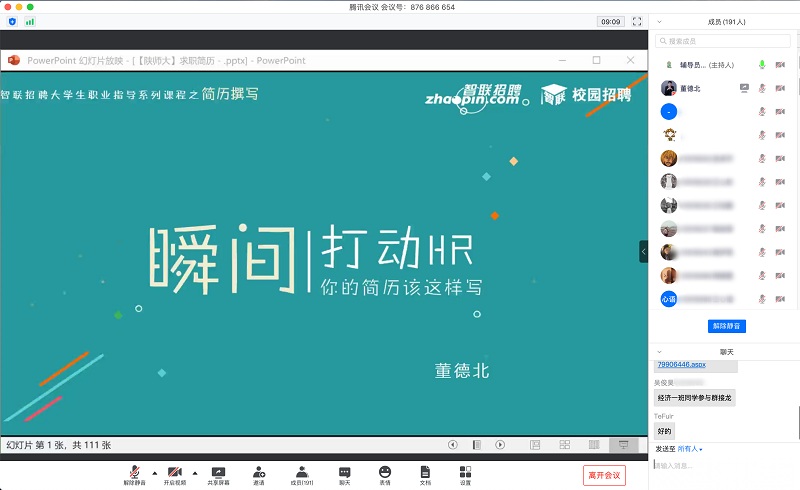Toggle camera with Start Video (开启视频) button

[175, 471]
